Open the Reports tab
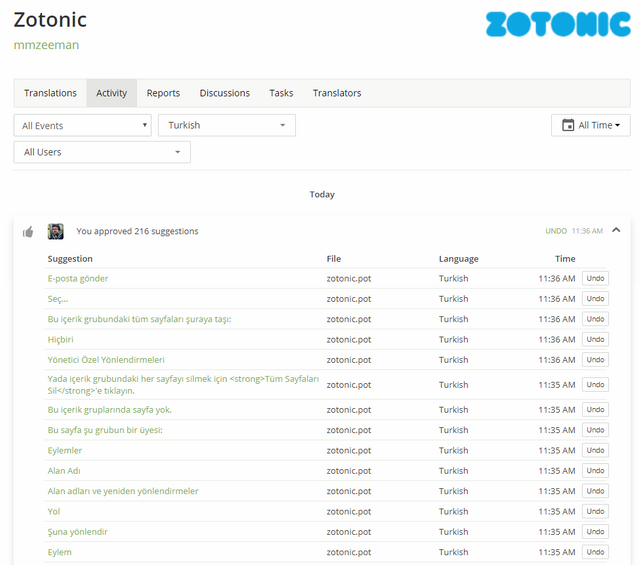Viewport: 640px width, 565px height. pos(163,93)
